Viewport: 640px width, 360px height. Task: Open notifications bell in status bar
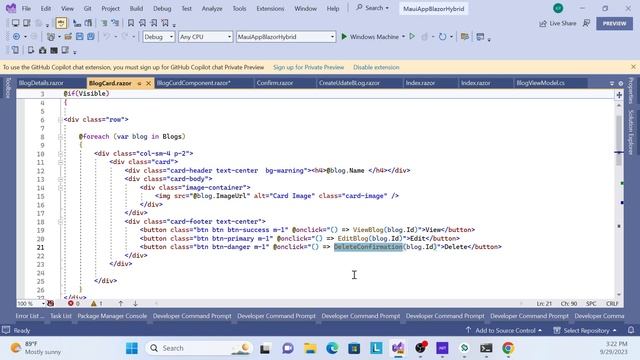click(x=631, y=330)
